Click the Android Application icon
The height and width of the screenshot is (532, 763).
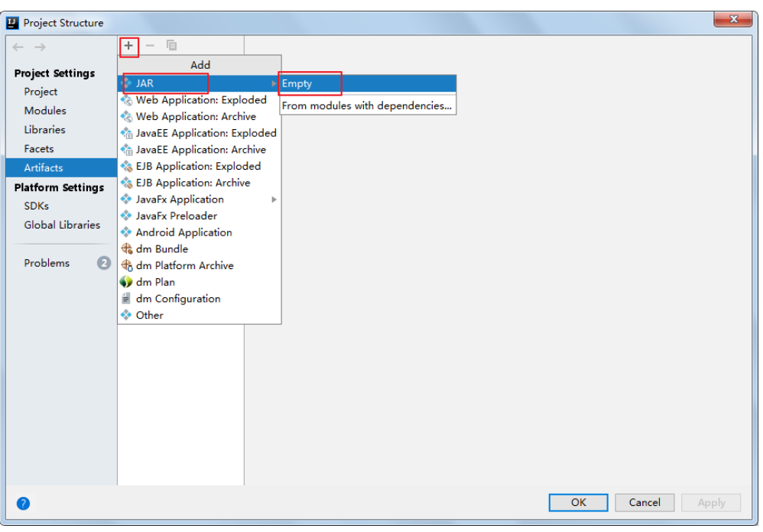pos(126,232)
